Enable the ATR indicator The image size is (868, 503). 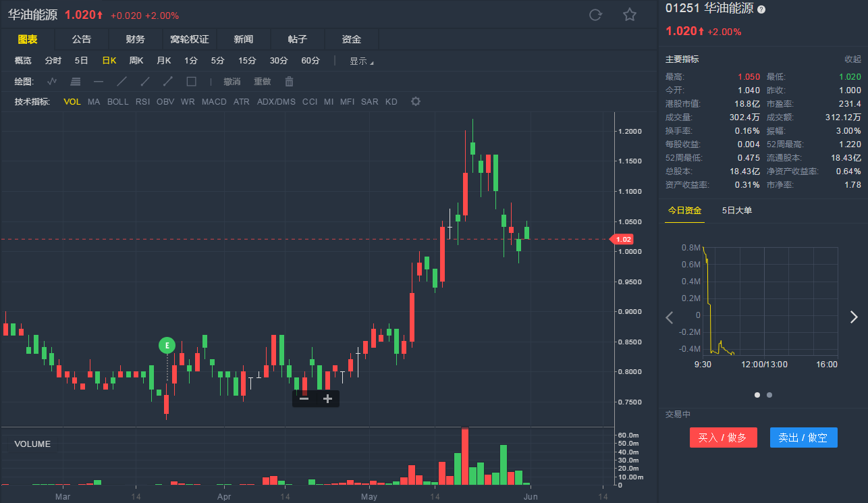(242, 102)
